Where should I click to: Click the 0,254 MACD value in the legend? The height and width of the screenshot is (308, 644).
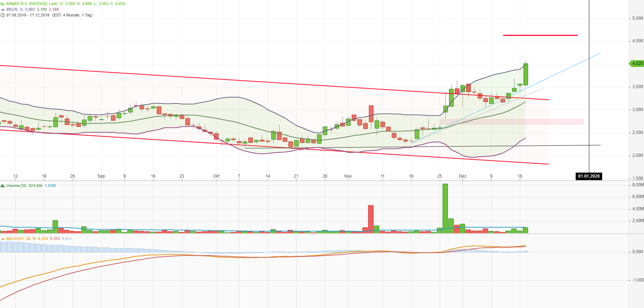(x=43, y=239)
